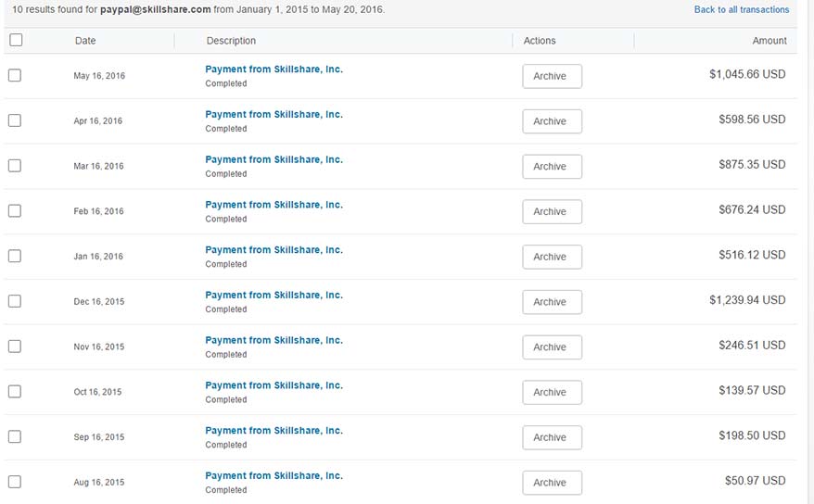Check the select-all checkbox in header
The image size is (814, 504).
[16, 40]
